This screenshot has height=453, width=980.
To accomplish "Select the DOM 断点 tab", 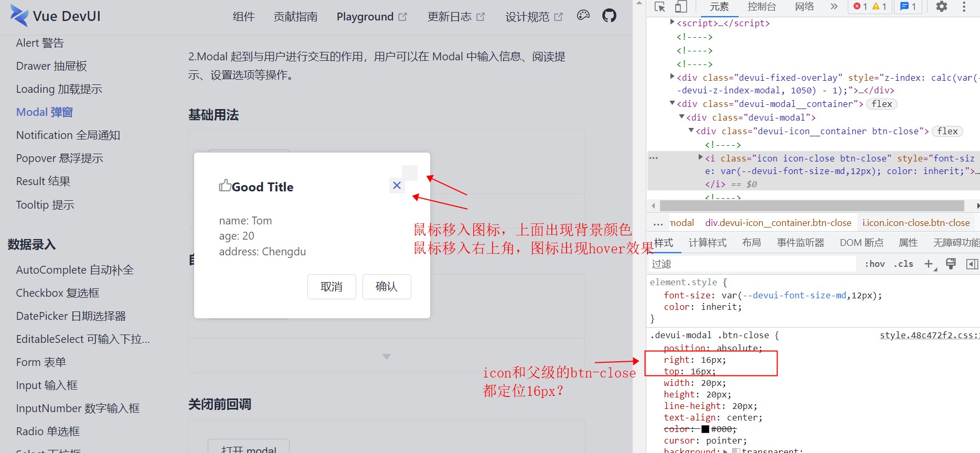I will coord(862,243).
